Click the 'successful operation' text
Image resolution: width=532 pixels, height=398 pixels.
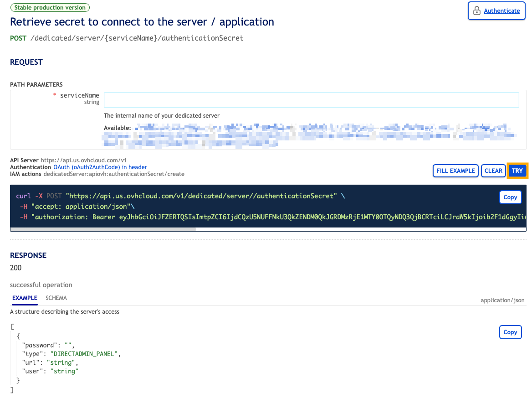pyautogui.click(x=41, y=285)
